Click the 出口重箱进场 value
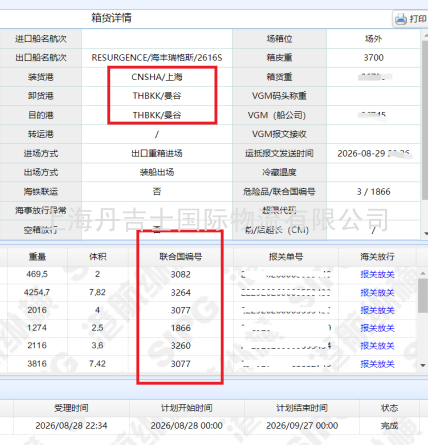 point(157,153)
